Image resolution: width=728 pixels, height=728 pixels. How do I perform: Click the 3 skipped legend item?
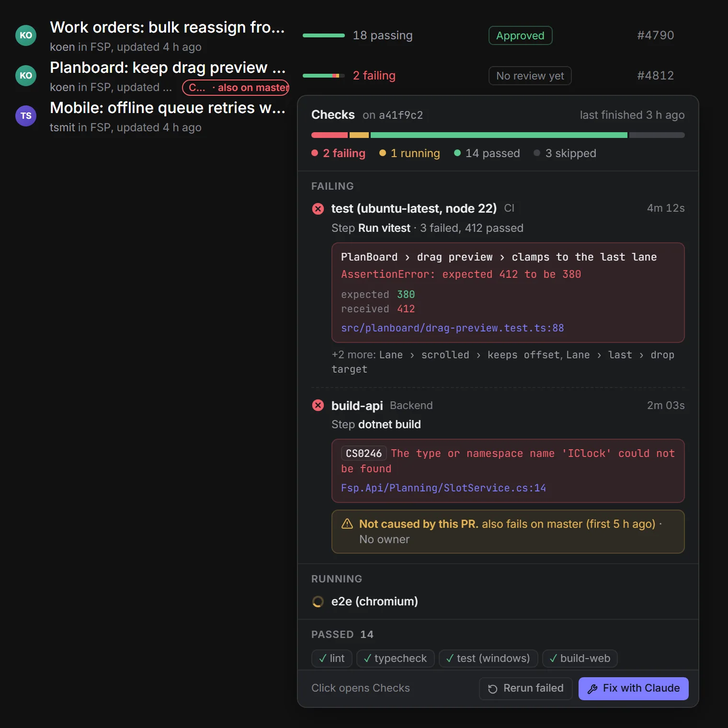tap(565, 153)
